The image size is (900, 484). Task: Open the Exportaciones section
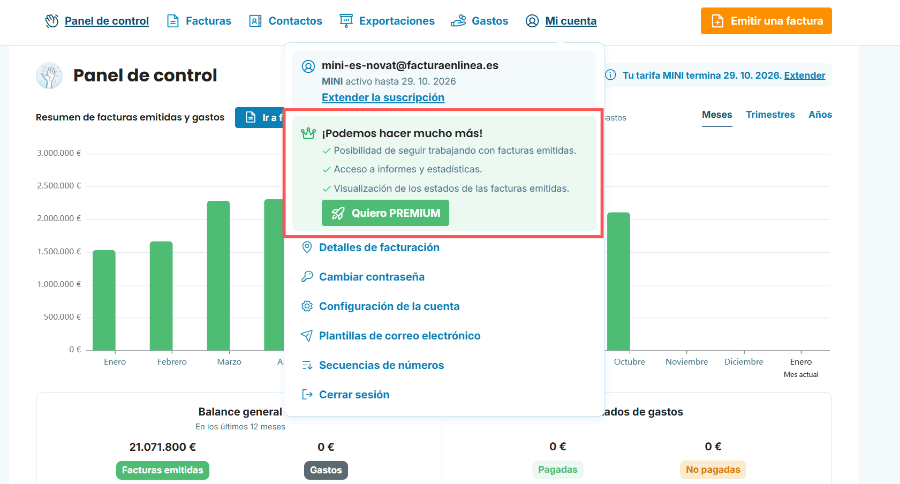point(397,21)
